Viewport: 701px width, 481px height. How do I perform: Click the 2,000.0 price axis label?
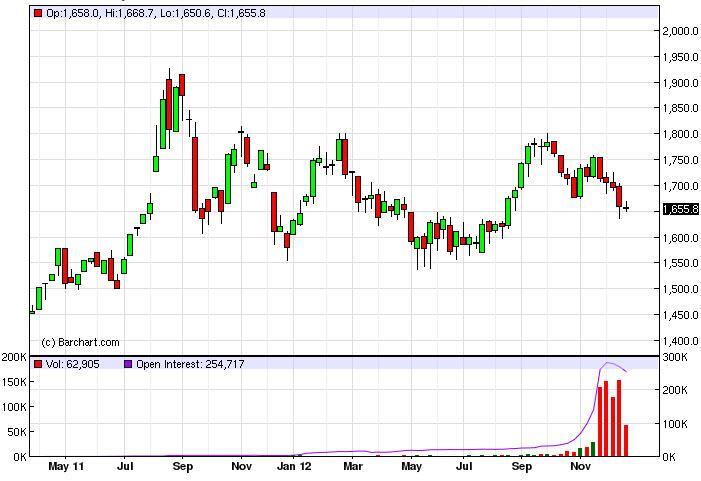coord(680,31)
